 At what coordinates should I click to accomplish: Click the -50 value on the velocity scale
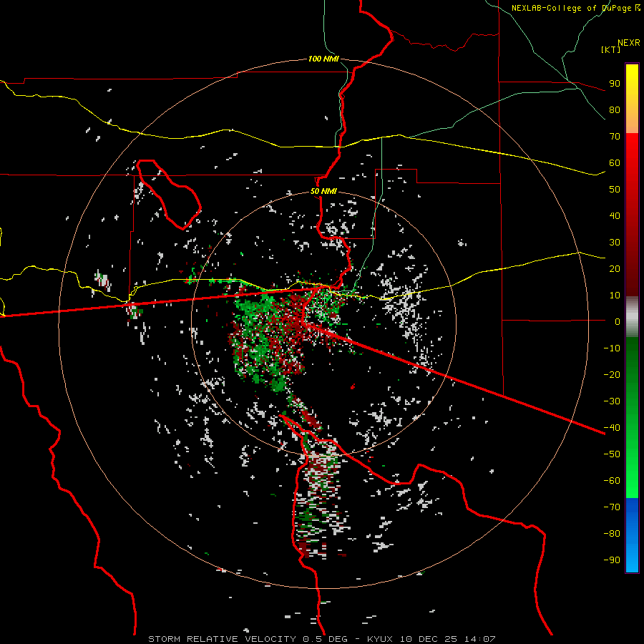click(x=612, y=454)
